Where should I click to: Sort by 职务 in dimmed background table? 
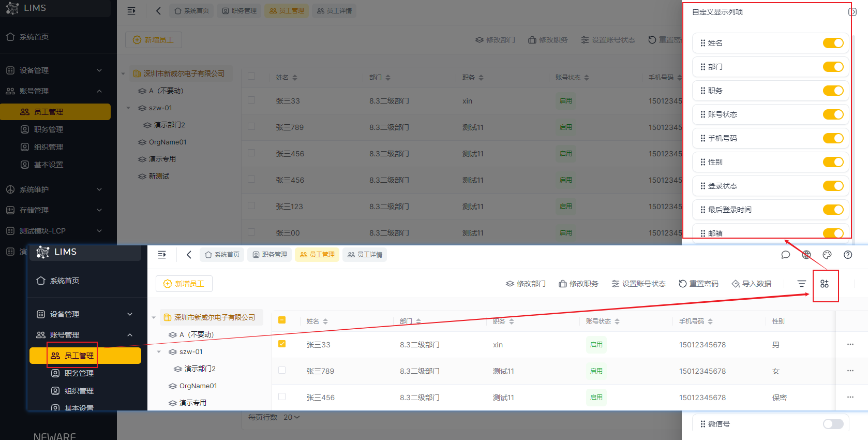481,78
